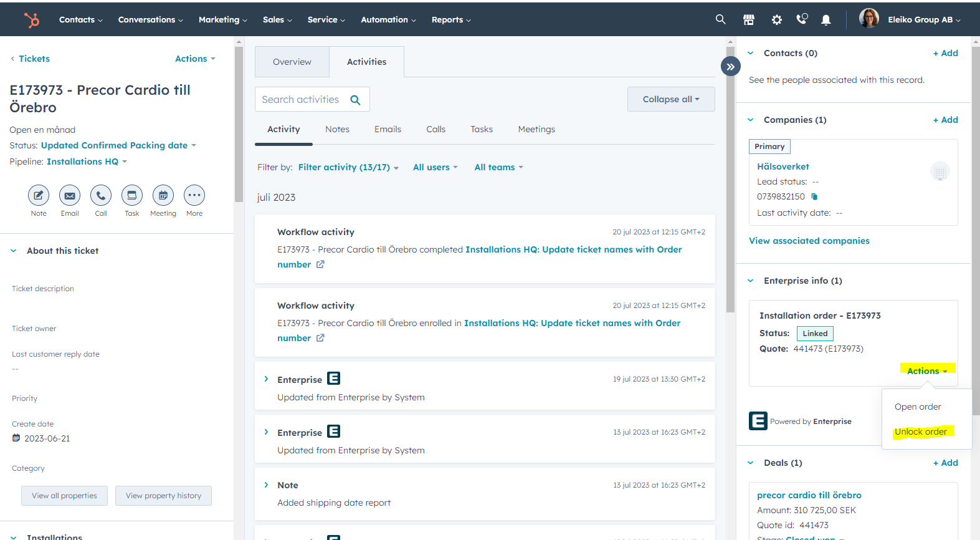The height and width of the screenshot is (540, 980).
Task: Choose Unlock order from Actions menu
Action: click(x=920, y=432)
